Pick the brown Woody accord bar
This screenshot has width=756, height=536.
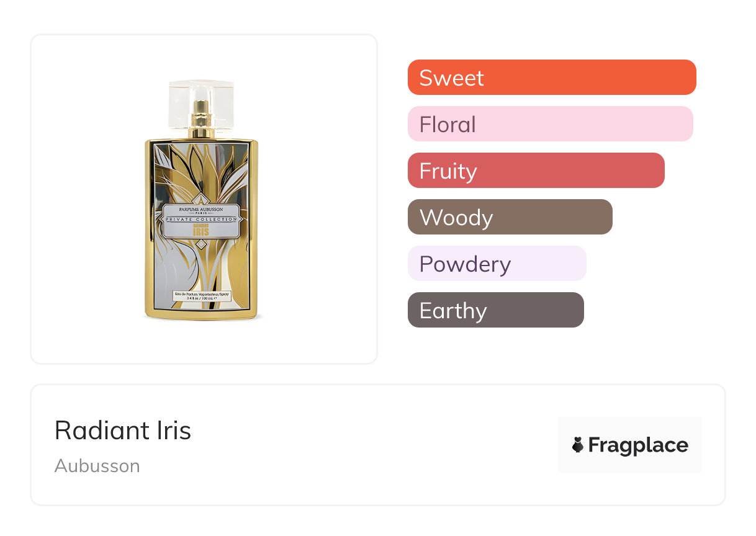[510, 217]
